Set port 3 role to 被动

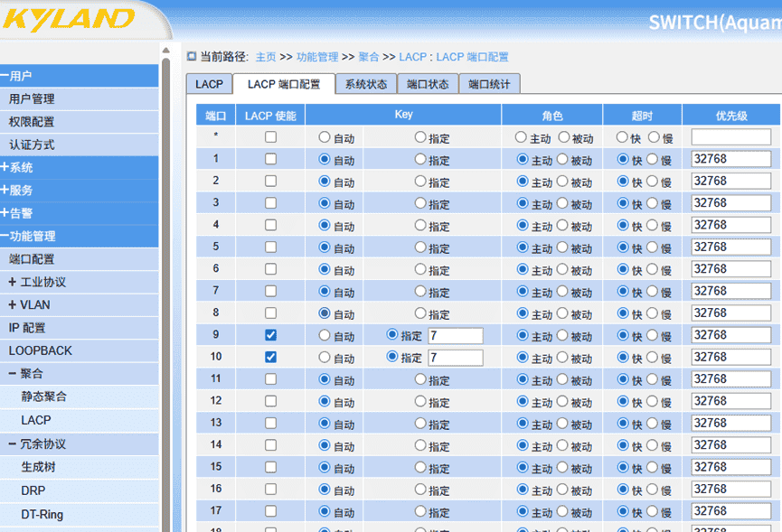click(565, 202)
